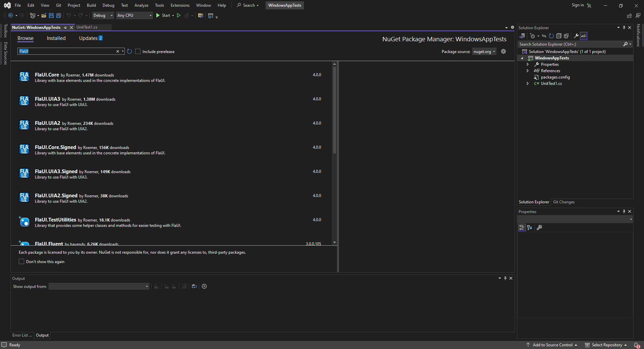Click the window options gear above NuGet title
644x349 pixels.
tap(513, 28)
